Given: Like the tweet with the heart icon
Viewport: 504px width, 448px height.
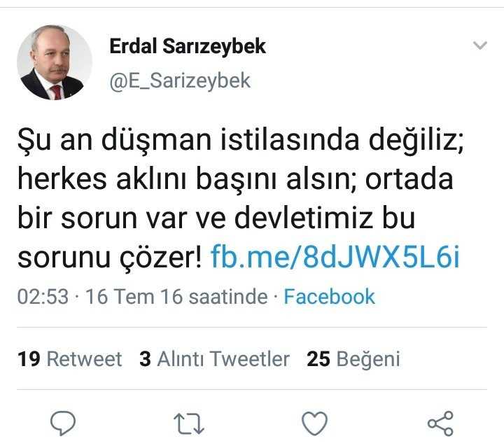Looking at the screenshot, I should [x=315, y=423].
